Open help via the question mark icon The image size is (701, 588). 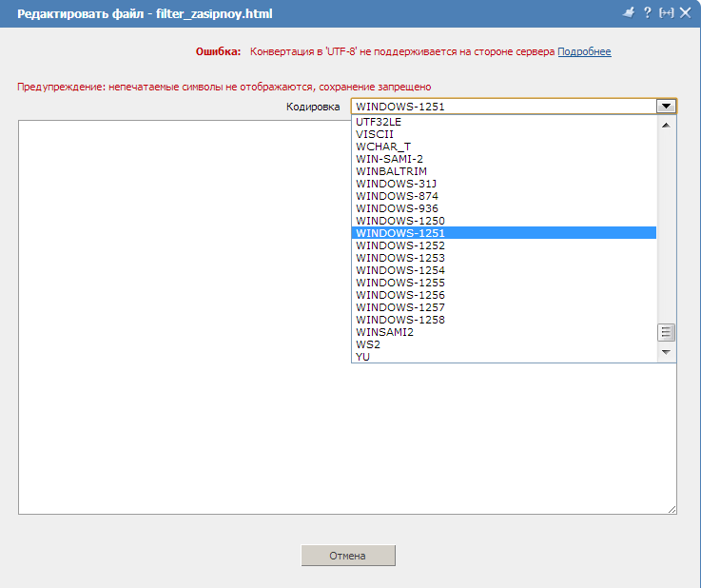point(647,12)
